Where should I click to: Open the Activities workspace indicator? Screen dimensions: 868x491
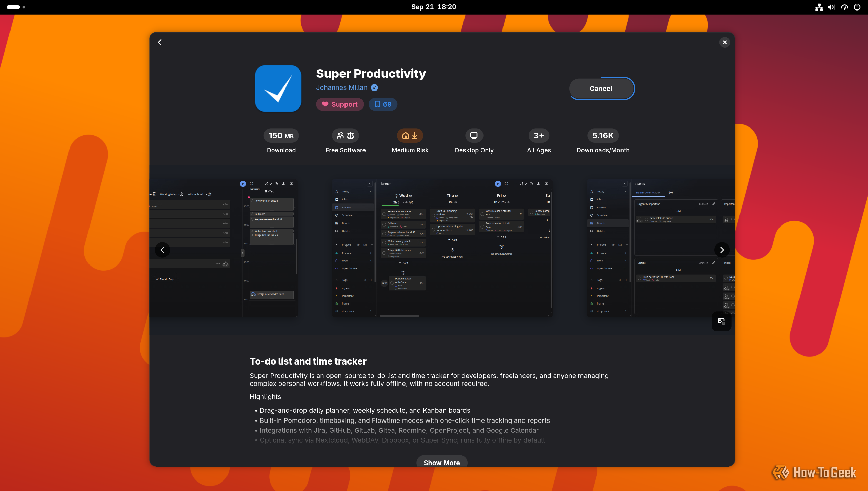click(16, 7)
